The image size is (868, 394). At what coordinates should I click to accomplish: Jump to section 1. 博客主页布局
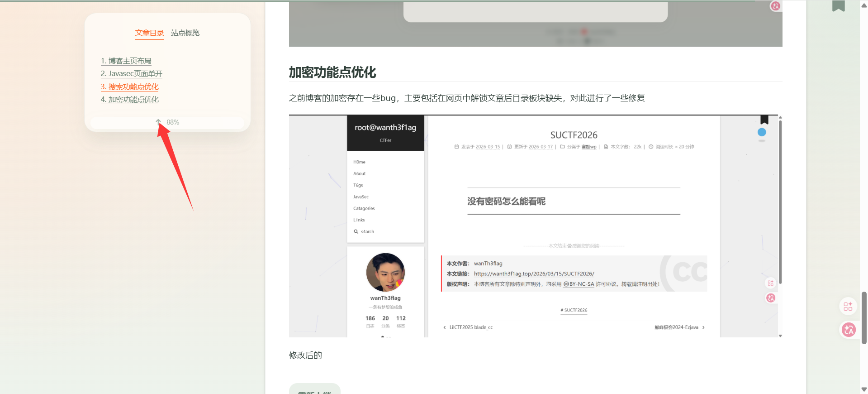(126, 61)
